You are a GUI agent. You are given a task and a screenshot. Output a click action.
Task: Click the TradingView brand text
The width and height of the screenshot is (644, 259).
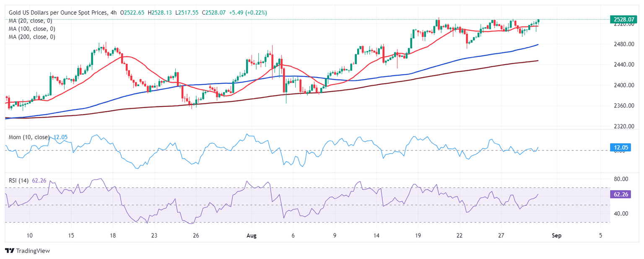33,251
